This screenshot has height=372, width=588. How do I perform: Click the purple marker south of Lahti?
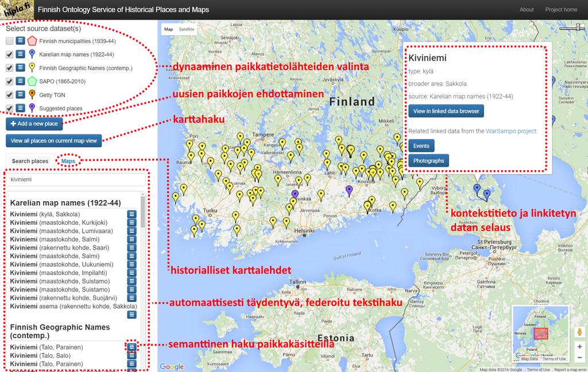coord(349,190)
